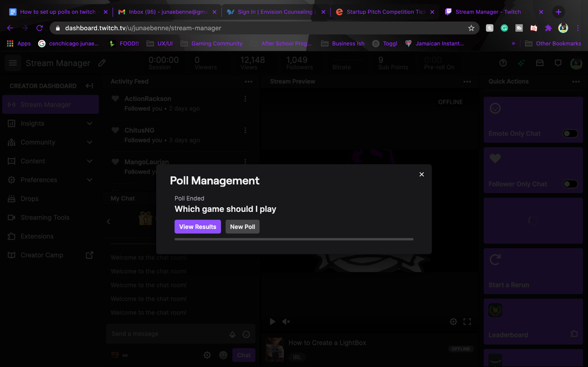Collapse the Creator Dashboard sidebar arrow
588x367 pixels.
(x=88, y=85)
